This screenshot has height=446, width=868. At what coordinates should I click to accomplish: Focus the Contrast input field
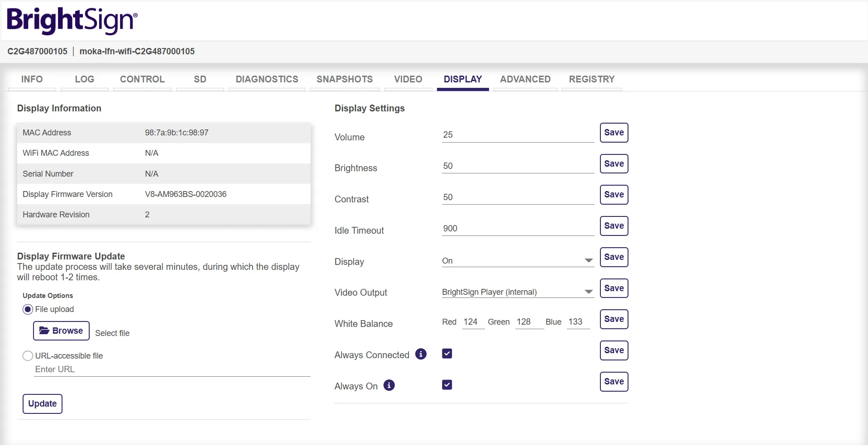tap(518, 197)
